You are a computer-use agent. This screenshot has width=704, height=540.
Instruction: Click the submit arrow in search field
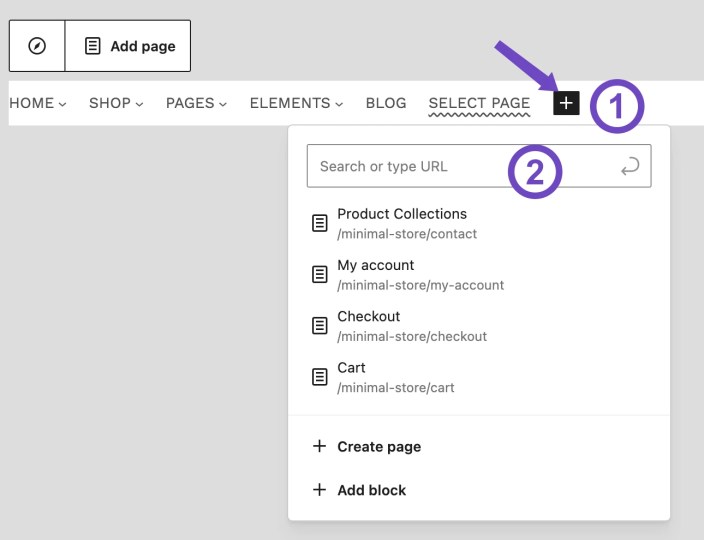point(630,166)
